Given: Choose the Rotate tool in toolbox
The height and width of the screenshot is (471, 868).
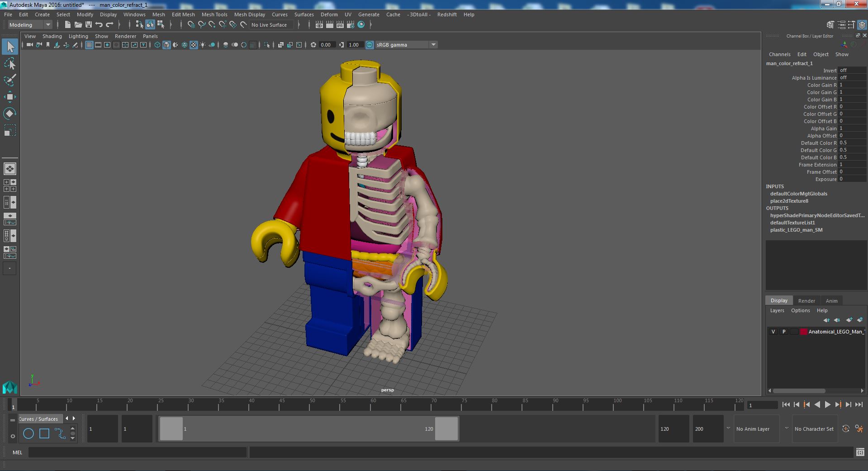Looking at the screenshot, I should (10, 113).
